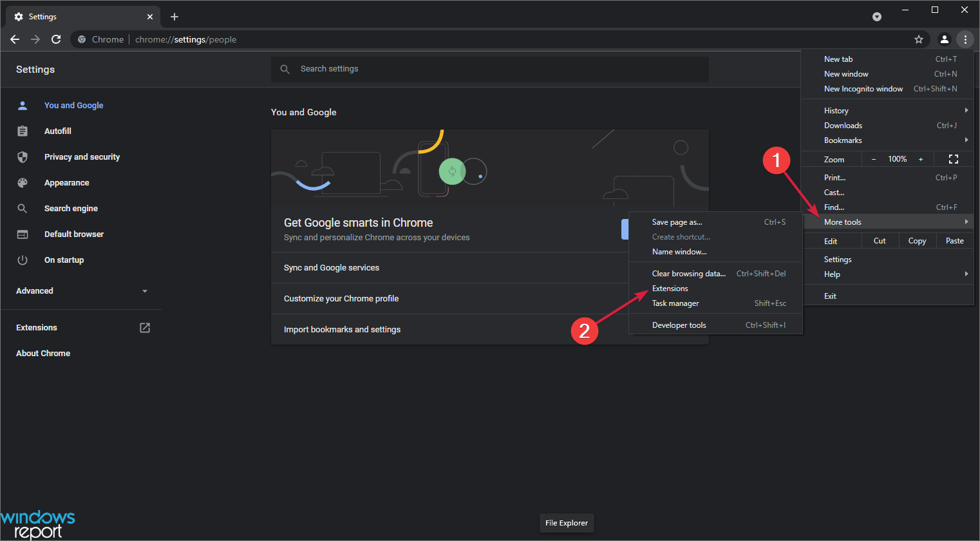Viewport: 980px width, 541px height.
Task: Open the More tools submenu
Action: pyautogui.click(x=889, y=222)
